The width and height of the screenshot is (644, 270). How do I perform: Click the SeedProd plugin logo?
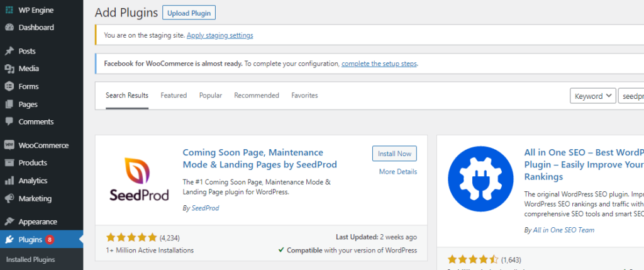pyautogui.click(x=139, y=179)
